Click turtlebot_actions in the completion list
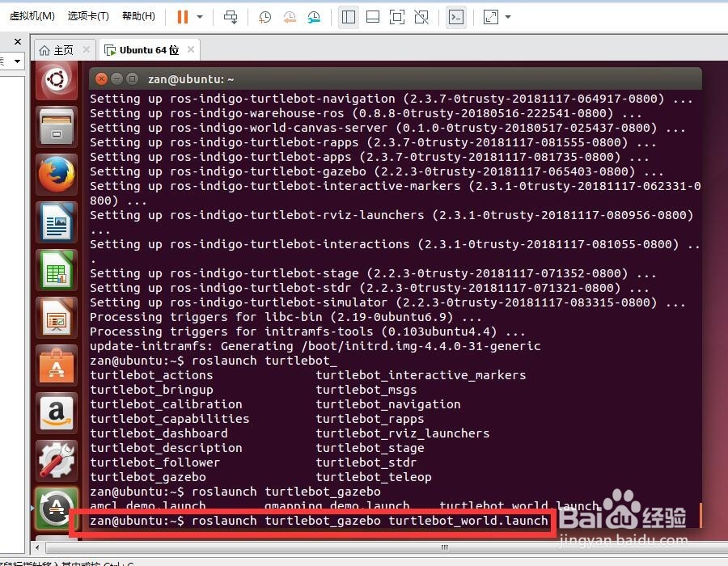Image resolution: width=728 pixels, height=566 pixels. click(151, 375)
